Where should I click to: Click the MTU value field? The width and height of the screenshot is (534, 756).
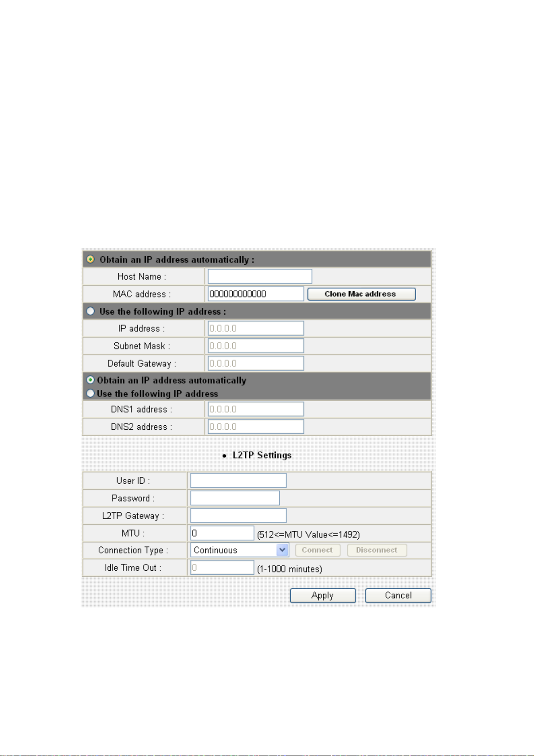[222, 533]
